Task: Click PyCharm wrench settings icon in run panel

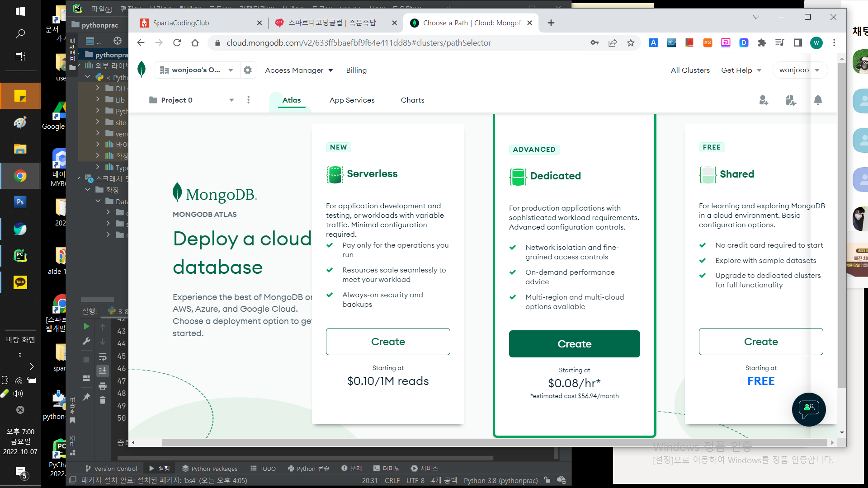Action: click(x=86, y=341)
